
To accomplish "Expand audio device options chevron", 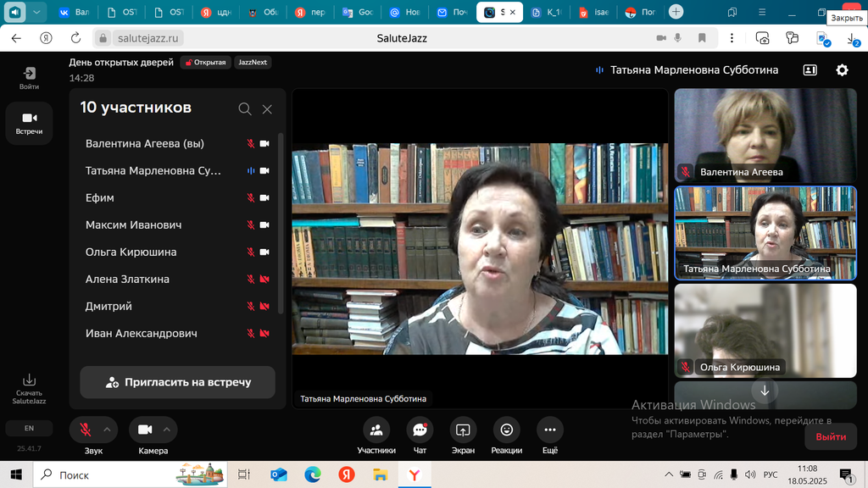I will (x=107, y=430).
